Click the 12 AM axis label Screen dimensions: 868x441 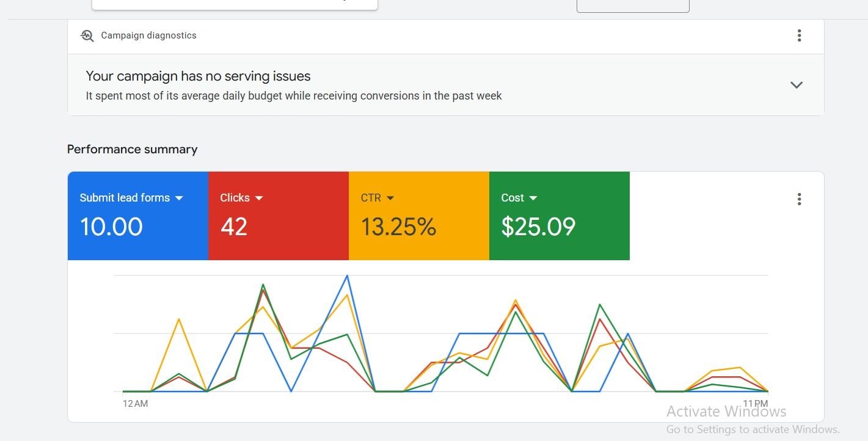[x=135, y=404]
